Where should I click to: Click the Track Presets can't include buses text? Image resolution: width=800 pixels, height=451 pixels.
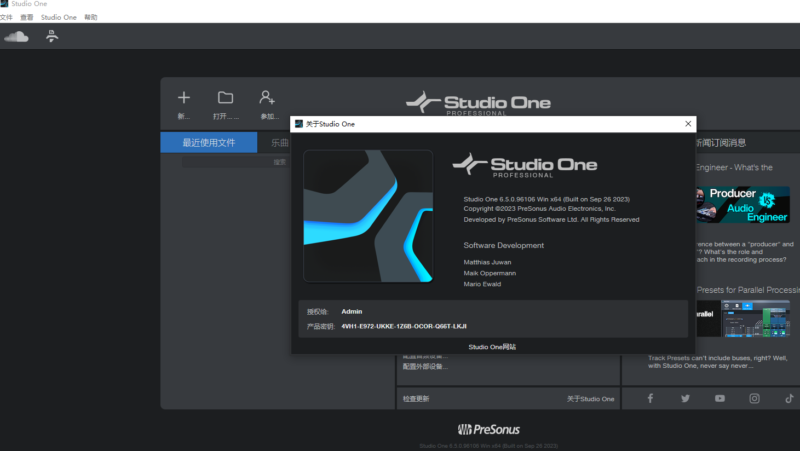[718, 362]
